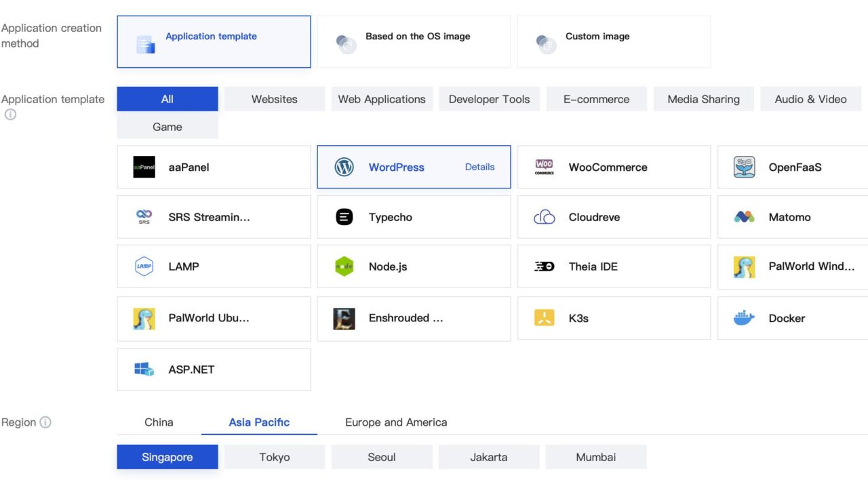Select the K3s template name
868x480 pixels.
point(578,318)
